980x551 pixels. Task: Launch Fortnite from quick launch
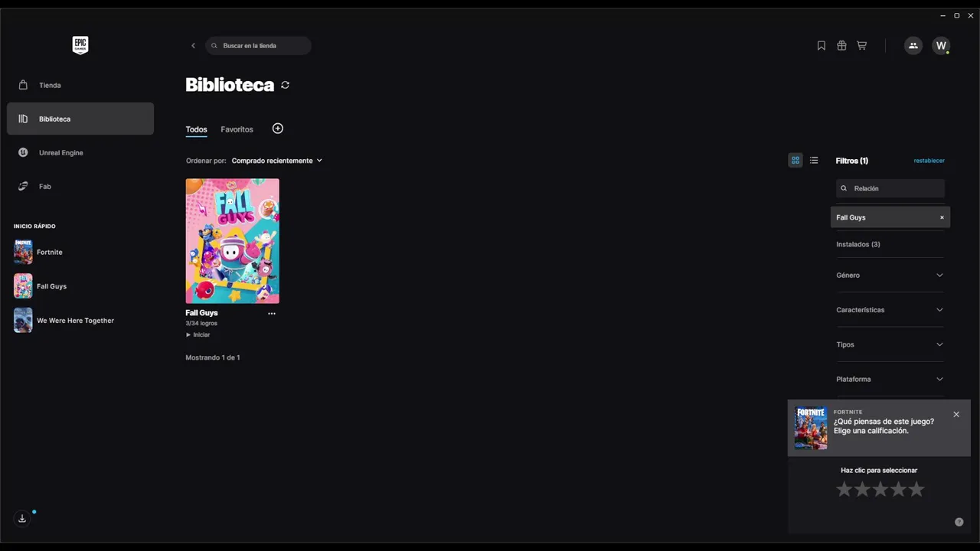coord(38,252)
